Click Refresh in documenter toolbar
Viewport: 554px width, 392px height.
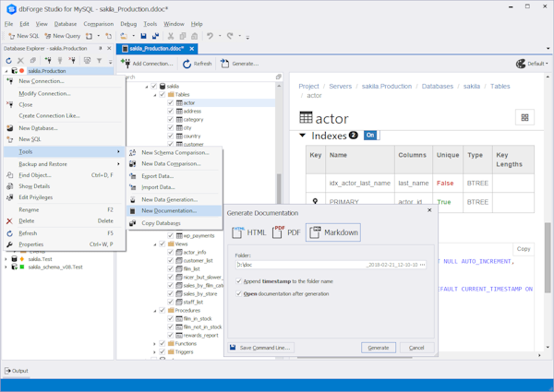point(198,64)
